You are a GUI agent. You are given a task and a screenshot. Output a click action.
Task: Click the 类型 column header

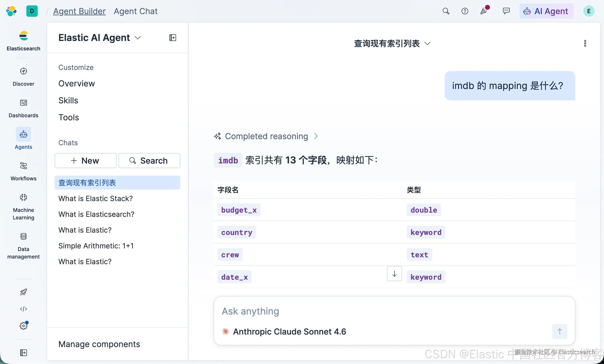tap(414, 190)
